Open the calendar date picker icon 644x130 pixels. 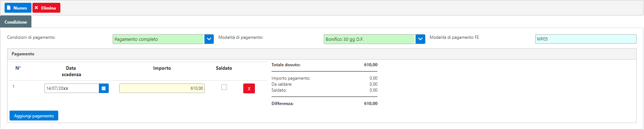(x=104, y=88)
